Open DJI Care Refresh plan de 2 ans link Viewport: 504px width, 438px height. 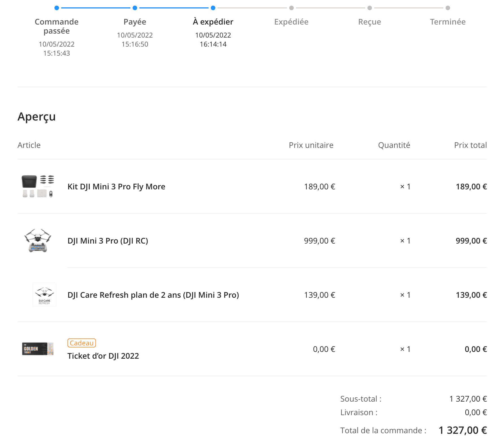[153, 295]
